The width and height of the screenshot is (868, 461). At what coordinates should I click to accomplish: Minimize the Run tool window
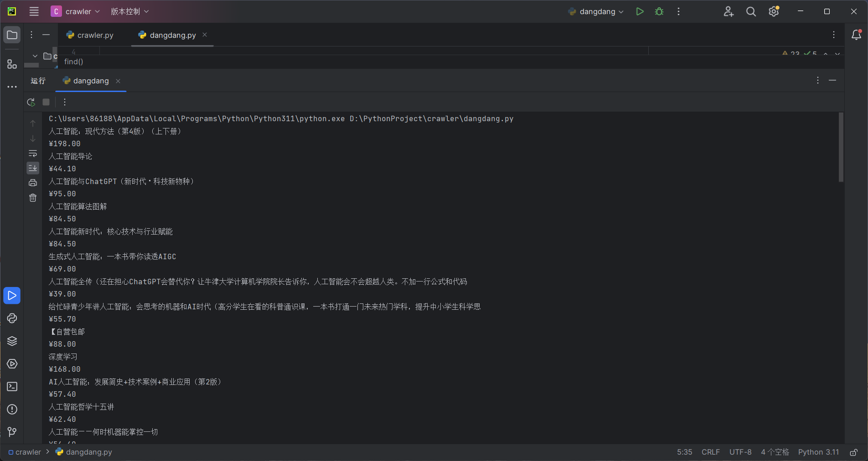832,80
